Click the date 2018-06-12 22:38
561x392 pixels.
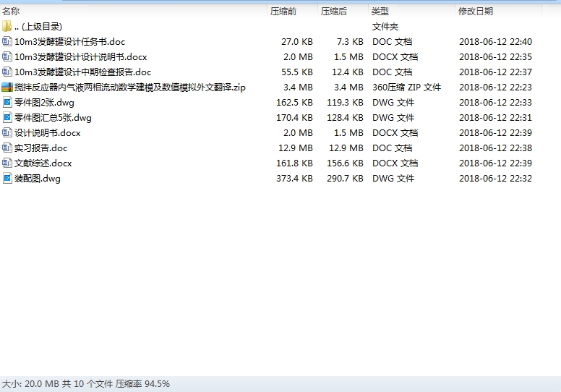point(495,148)
